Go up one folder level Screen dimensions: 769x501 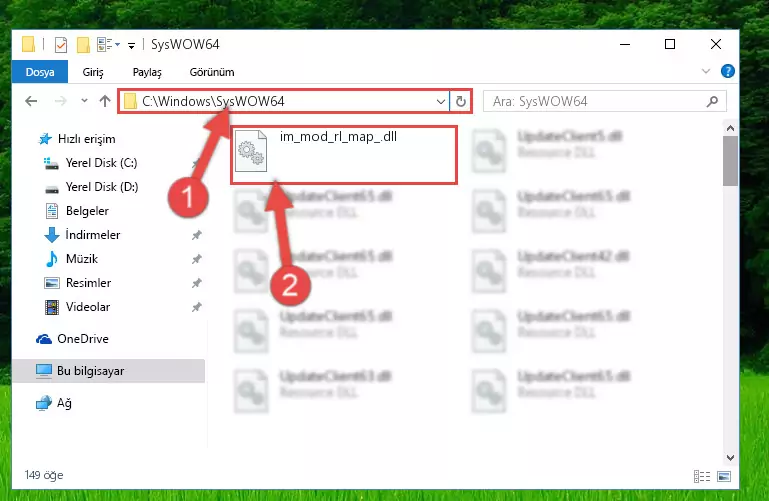[x=105, y=101]
